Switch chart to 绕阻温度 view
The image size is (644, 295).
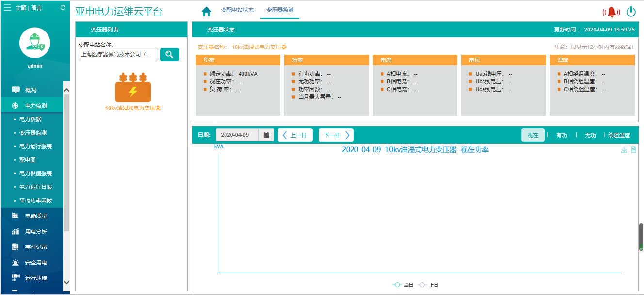click(x=619, y=136)
